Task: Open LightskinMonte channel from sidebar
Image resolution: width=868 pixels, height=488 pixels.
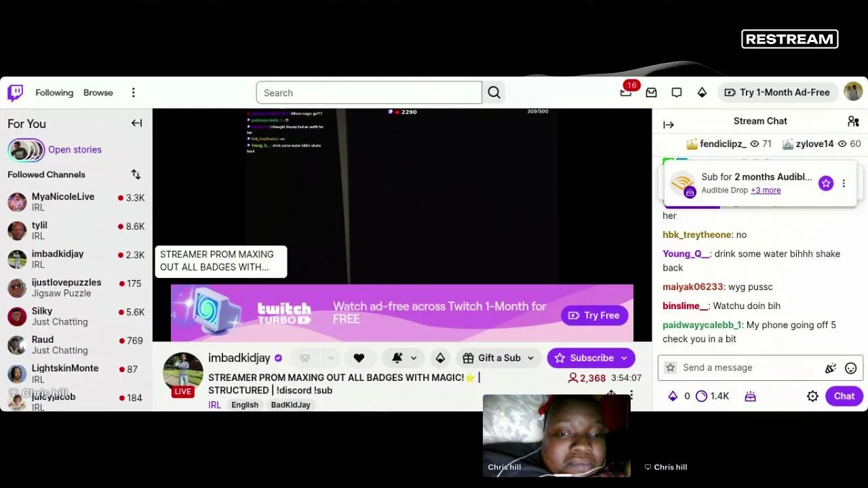Action: [76, 373]
